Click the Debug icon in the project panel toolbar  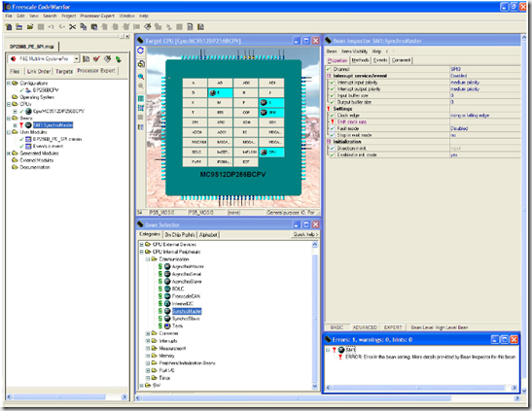pos(118,59)
